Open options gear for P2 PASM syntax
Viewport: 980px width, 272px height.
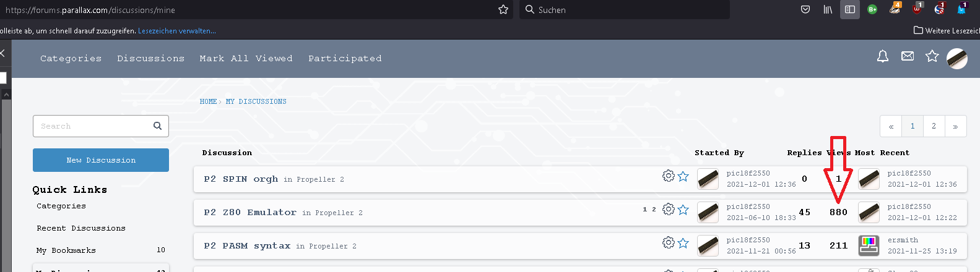pyautogui.click(x=669, y=243)
